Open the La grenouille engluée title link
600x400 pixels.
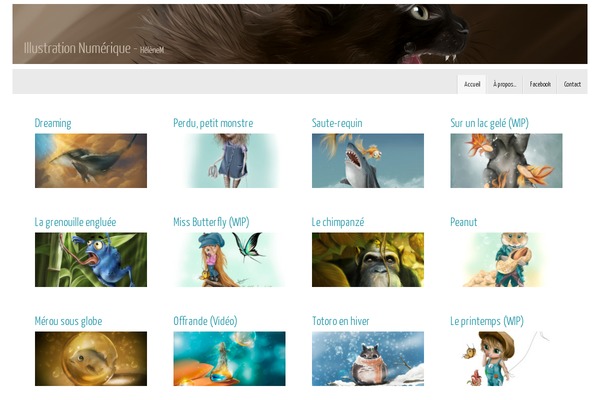pyautogui.click(x=75, y=222)
